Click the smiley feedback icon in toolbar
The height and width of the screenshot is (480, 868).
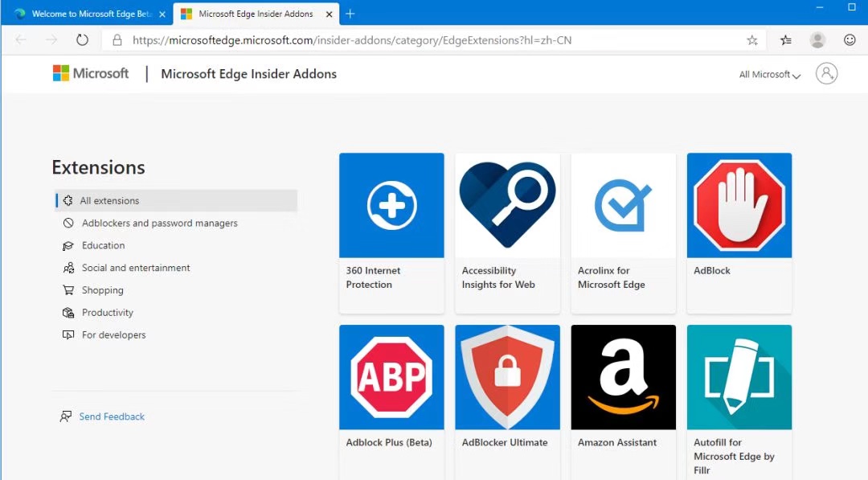coord(850,40)
